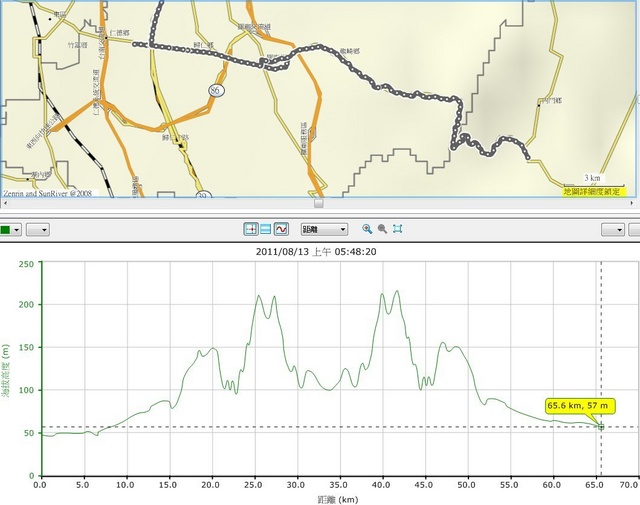Open the 距離 x-axis dropdown
The image size is (640, 505).
click(x=324, y=229)
